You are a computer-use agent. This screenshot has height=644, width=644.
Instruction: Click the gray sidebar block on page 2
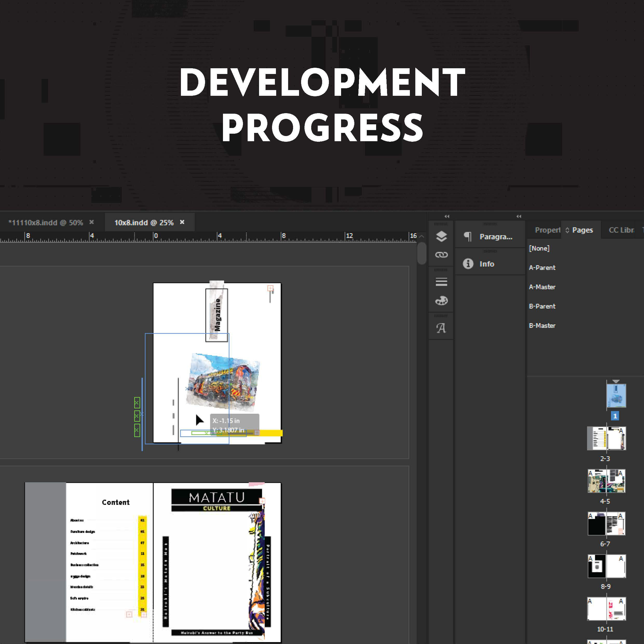[x=45, y=562]
